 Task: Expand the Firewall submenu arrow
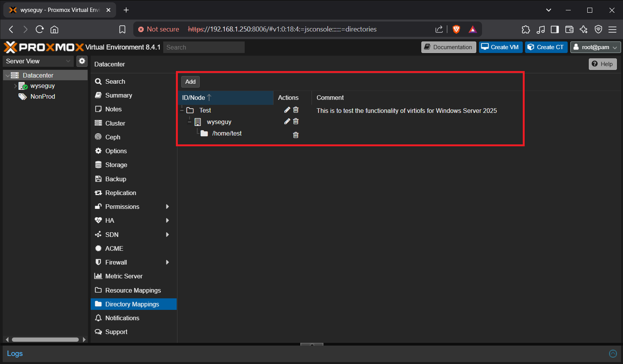(x=167, y=262)
